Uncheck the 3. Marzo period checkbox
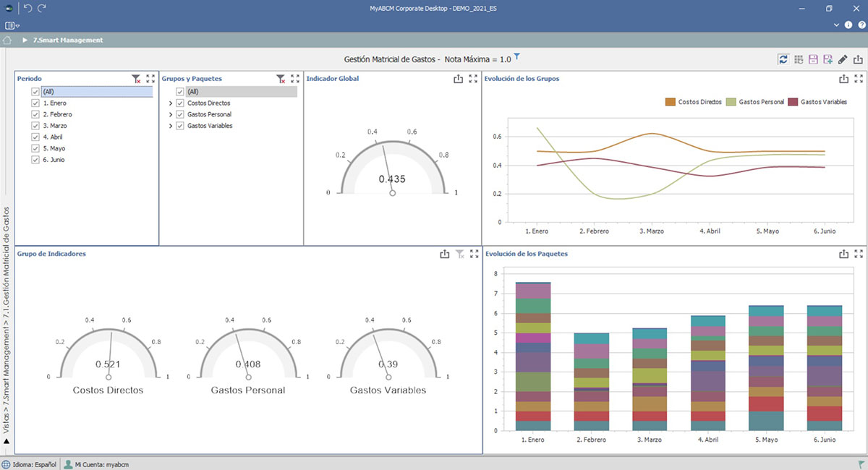Viewport: 868px width, 470px height. point(35,126)
